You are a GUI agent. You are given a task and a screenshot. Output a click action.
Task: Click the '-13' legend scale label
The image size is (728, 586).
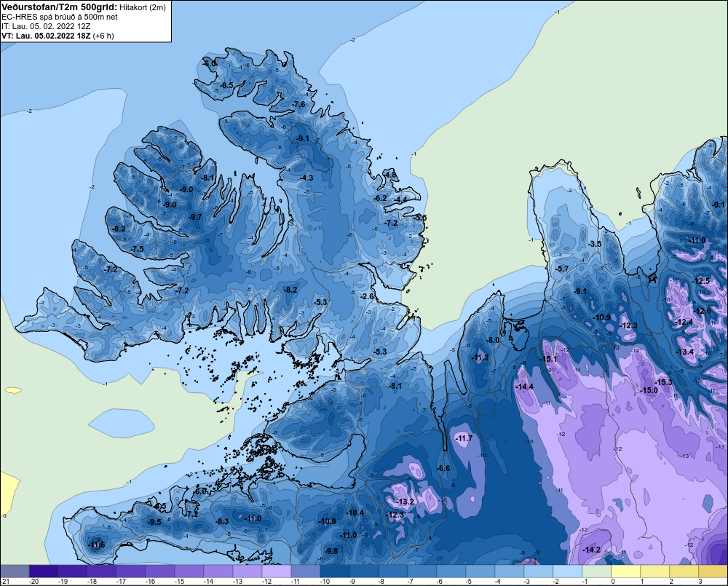pyautogui.click(x=237, y=582)
